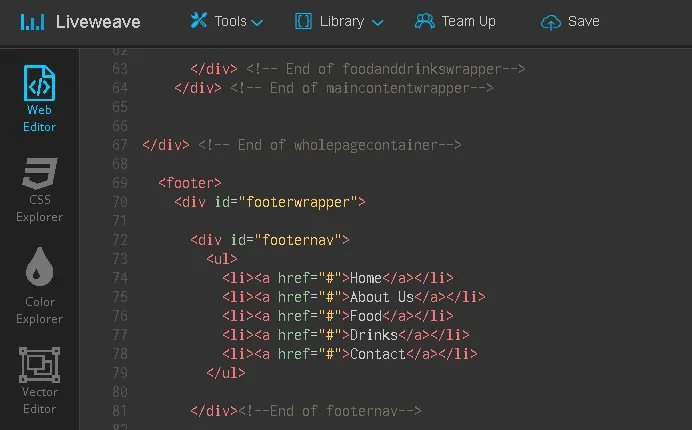Click line number 72 in gutter
This screenshot has width=692, height=430.
(120, 240)
